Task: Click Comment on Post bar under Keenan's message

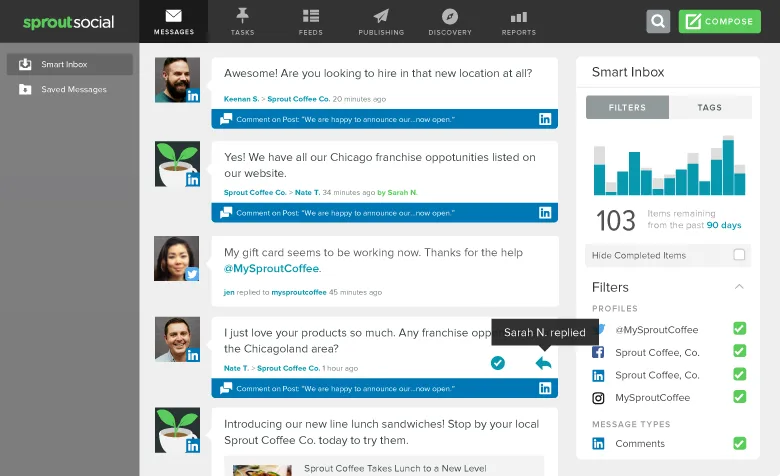Action: pyautogui.click(x=385, y=119)
